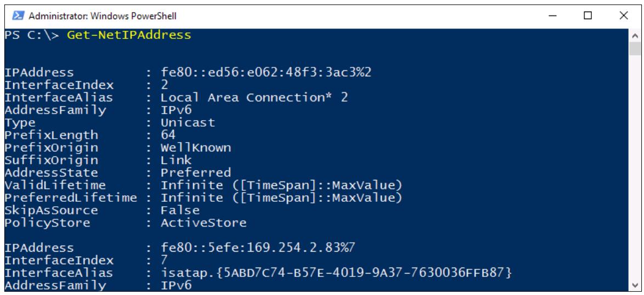Image resolution: width=644 pixels, height=295 pixels.
Task: Close the Administrator PowerShell window
Action: (x=624, y=16)
